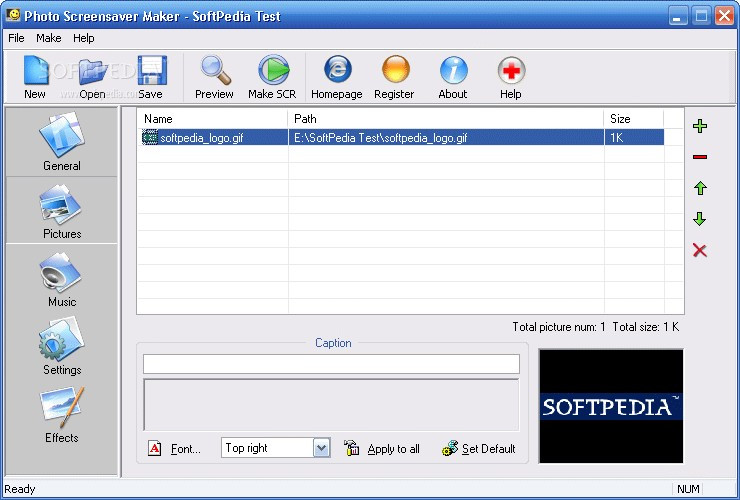Remove picture with red minus icon
740x500 pixels.
pos(700,157)
